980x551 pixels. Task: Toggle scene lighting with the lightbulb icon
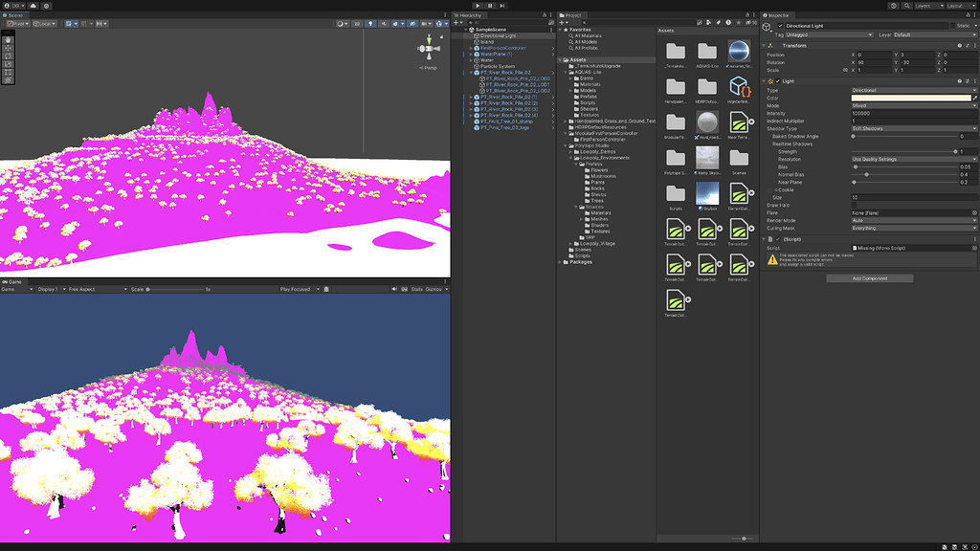(370, 24)
